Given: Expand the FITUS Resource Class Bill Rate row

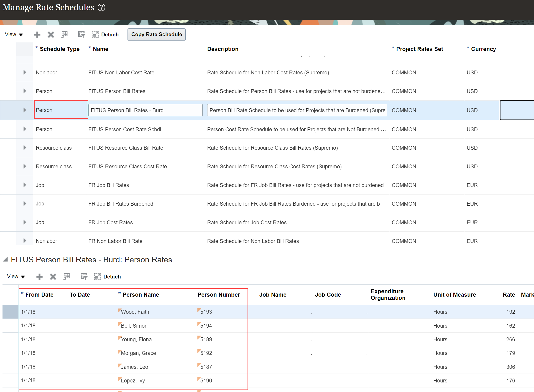Looking at the screenshot, I should (x=25, y=148).
